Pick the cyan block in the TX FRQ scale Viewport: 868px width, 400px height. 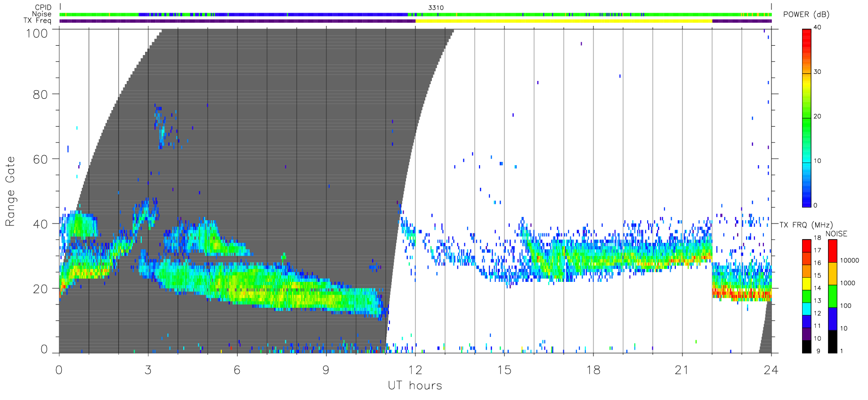[x=807, y=309]
